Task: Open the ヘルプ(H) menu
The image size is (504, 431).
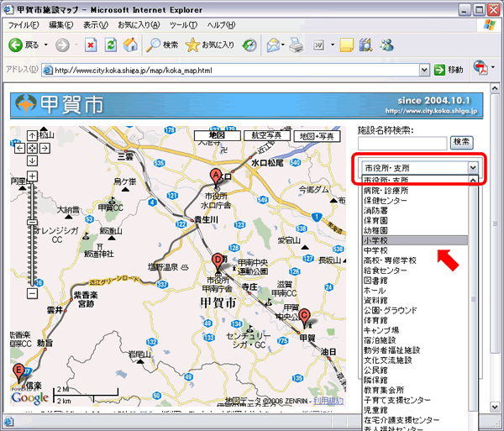Action: (x=221, y=24)
